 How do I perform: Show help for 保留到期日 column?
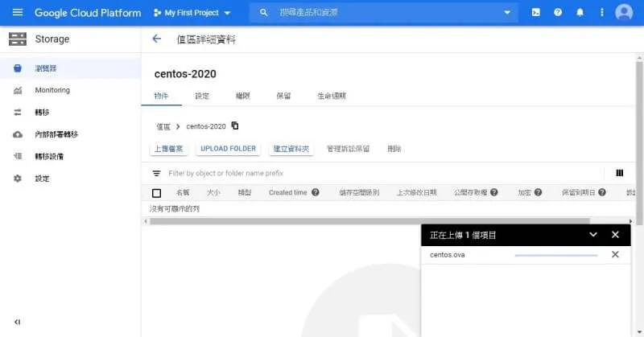[x=602, y=192]
